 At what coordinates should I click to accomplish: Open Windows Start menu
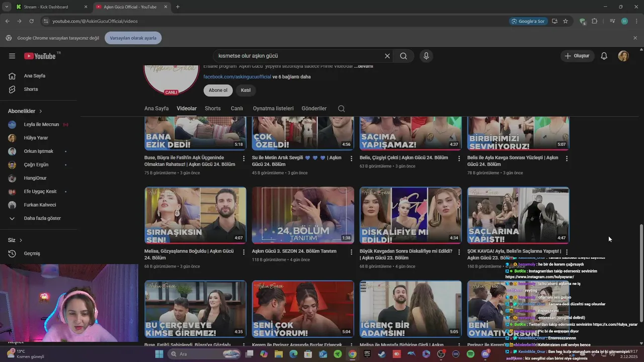159,354
